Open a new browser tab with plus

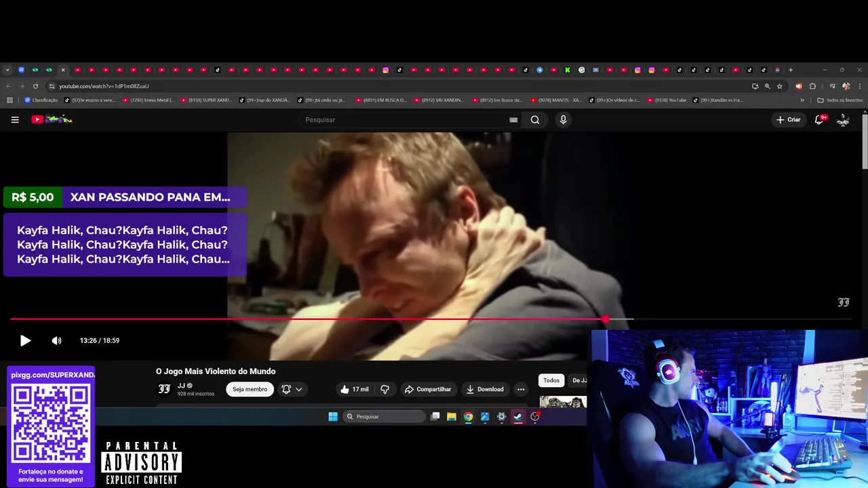791,70
